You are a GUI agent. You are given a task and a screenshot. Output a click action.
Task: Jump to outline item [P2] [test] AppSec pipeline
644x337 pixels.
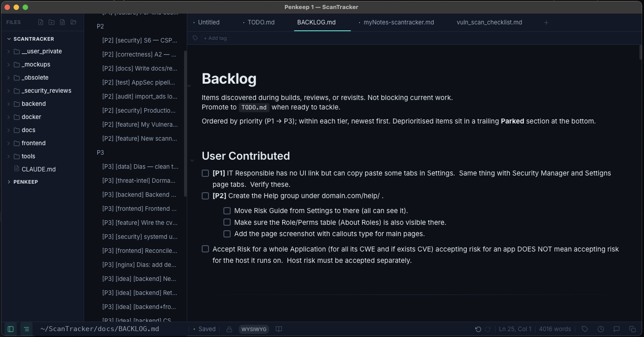[140, 82]
